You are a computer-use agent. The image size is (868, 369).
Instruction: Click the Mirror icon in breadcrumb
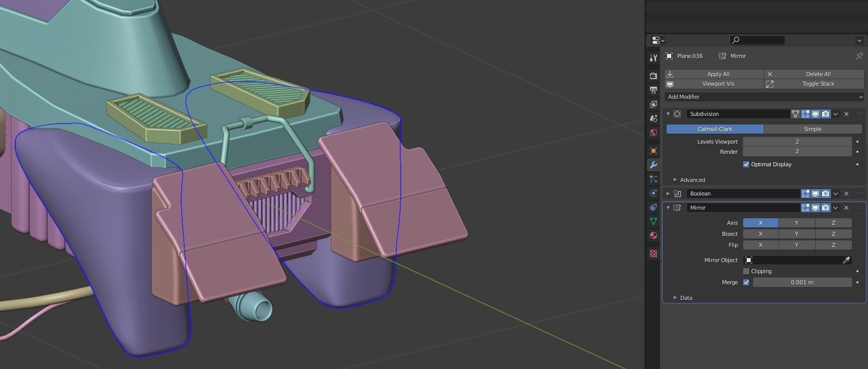(x=722, y=56)
